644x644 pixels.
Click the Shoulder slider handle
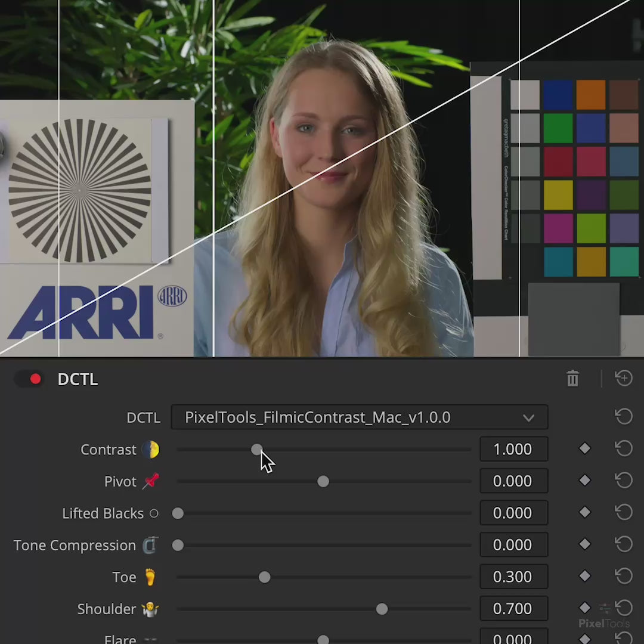click(382, 609)
